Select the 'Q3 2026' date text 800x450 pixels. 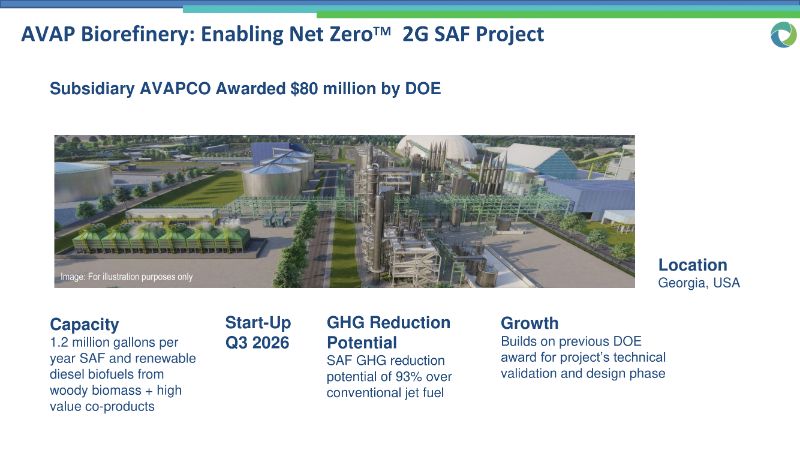257,343
